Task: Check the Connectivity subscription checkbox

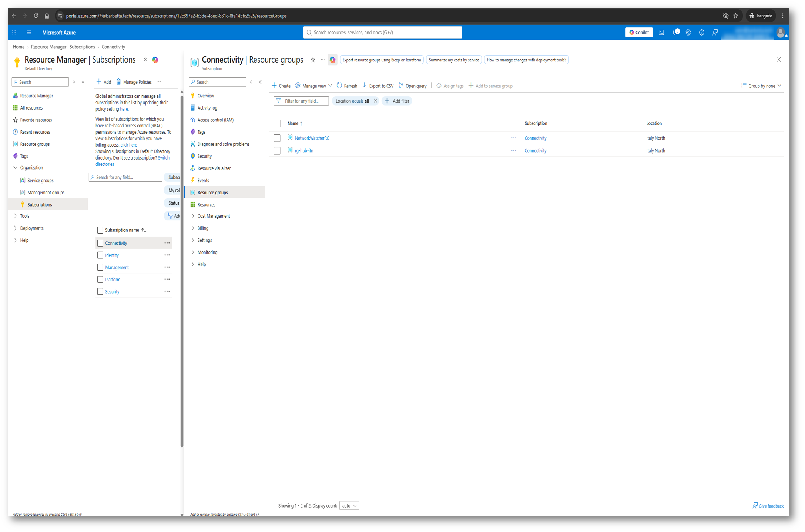Action: tap(100, 243)
